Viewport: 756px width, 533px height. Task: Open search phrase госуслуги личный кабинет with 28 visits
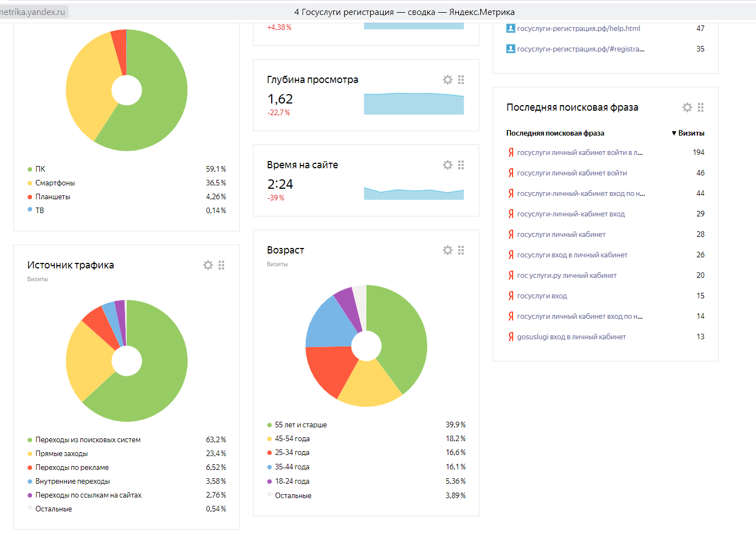561,234
